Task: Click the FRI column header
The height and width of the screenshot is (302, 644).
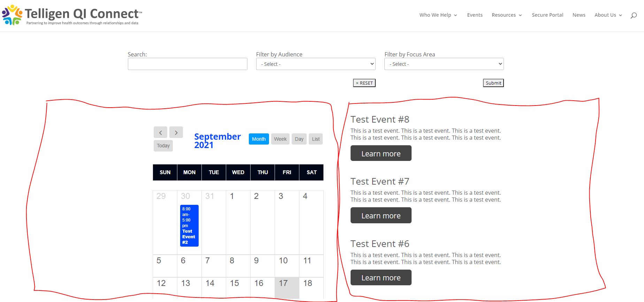Action: coord(287,172)
